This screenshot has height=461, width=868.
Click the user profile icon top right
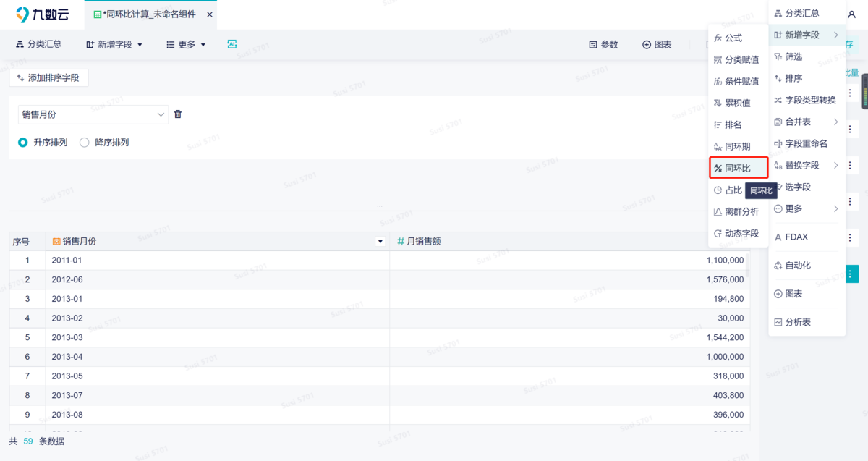click(852, 14)
